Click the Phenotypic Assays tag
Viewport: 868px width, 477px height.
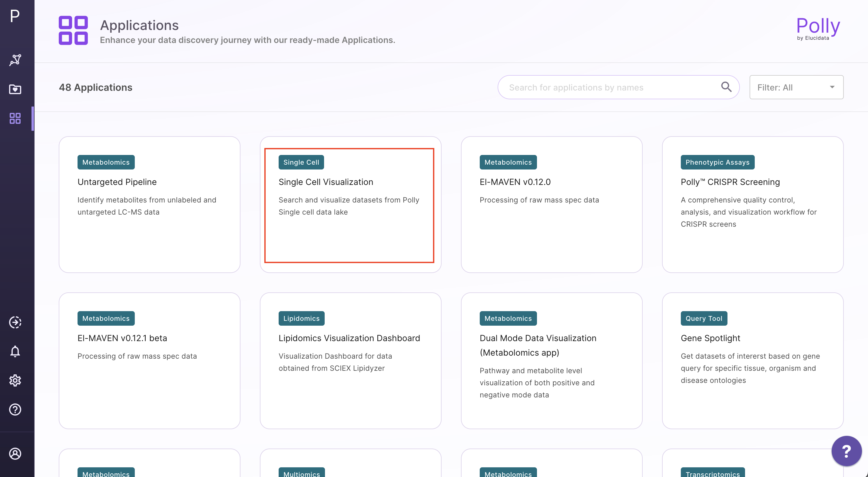717,162
